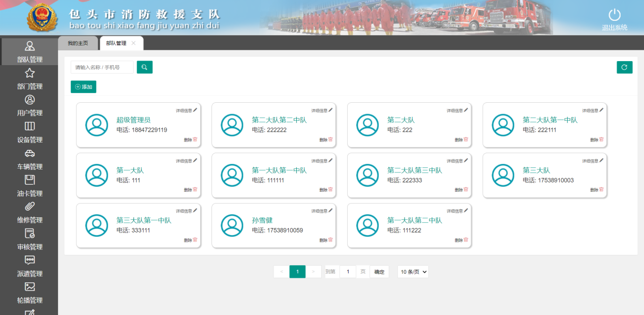Switch to the 部队管理 tab

116,43
